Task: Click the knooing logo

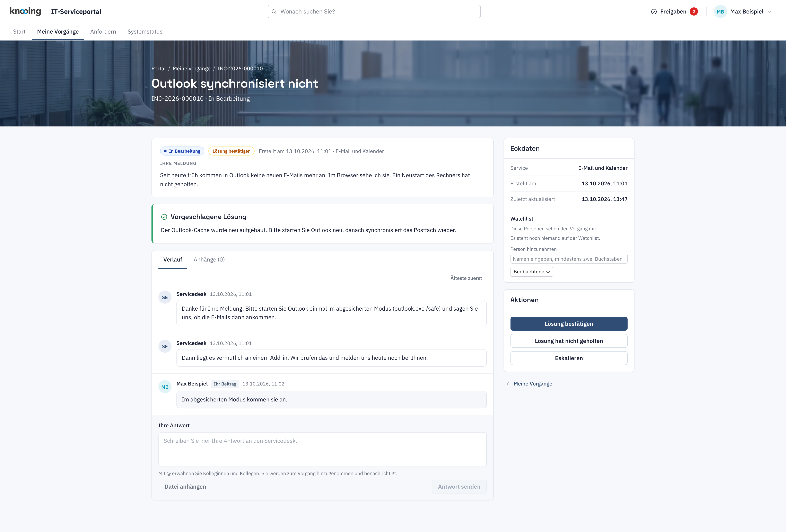Action: [25, 11]
